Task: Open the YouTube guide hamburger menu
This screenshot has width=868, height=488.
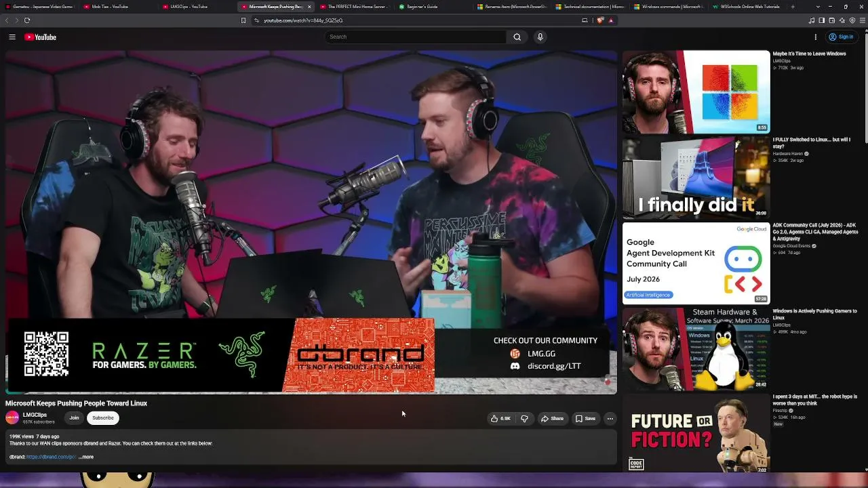Action: click(12, 37)
